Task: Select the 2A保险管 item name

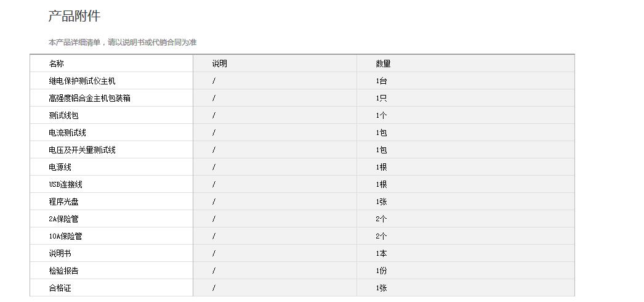Action: (x=64, y=219)
